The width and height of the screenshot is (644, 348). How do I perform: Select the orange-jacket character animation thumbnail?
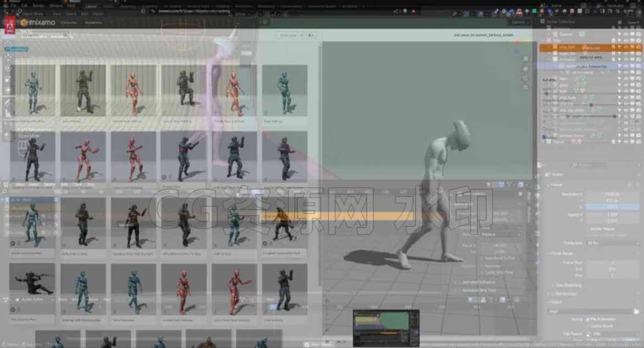point(284,222)
